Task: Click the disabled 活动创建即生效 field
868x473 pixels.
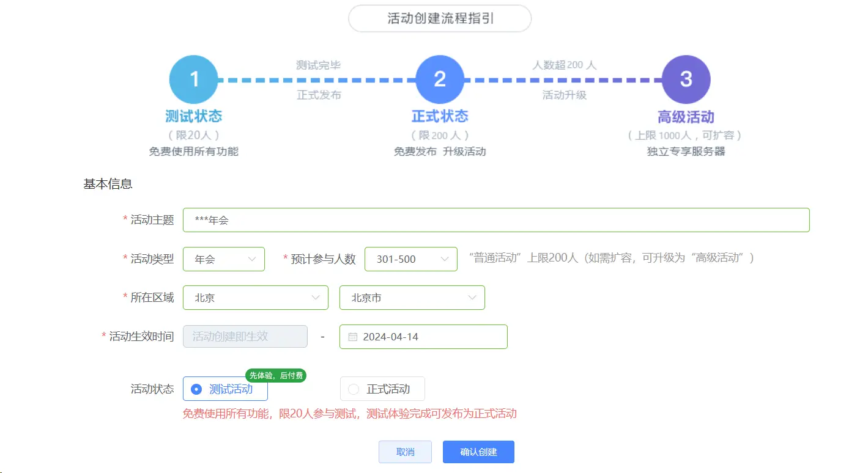Action: click(x=245, y=336)
